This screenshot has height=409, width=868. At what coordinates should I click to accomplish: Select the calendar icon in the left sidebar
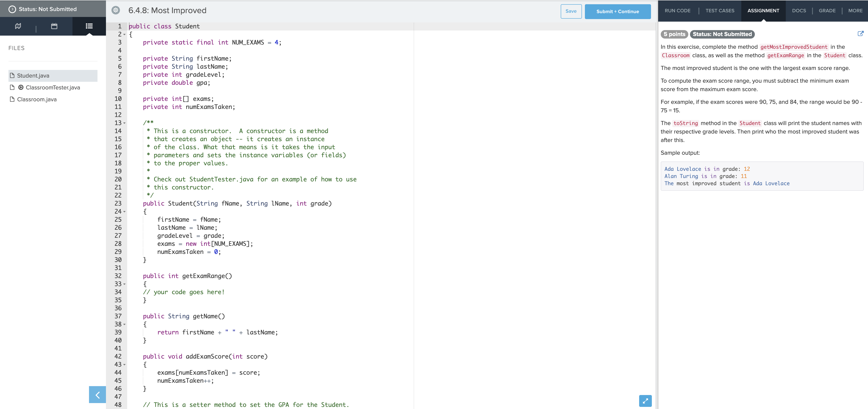pyautogui.click(x=54, y=26)
